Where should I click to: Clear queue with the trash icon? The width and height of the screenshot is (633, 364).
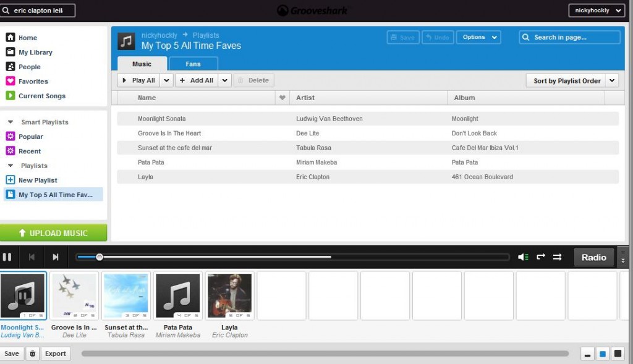pos(33,353)
